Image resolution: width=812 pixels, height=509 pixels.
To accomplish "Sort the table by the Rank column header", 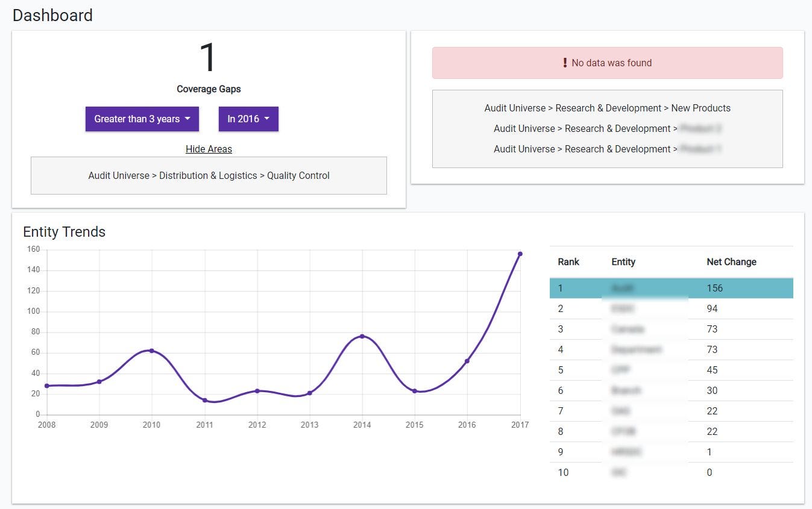I will (568, 262).
